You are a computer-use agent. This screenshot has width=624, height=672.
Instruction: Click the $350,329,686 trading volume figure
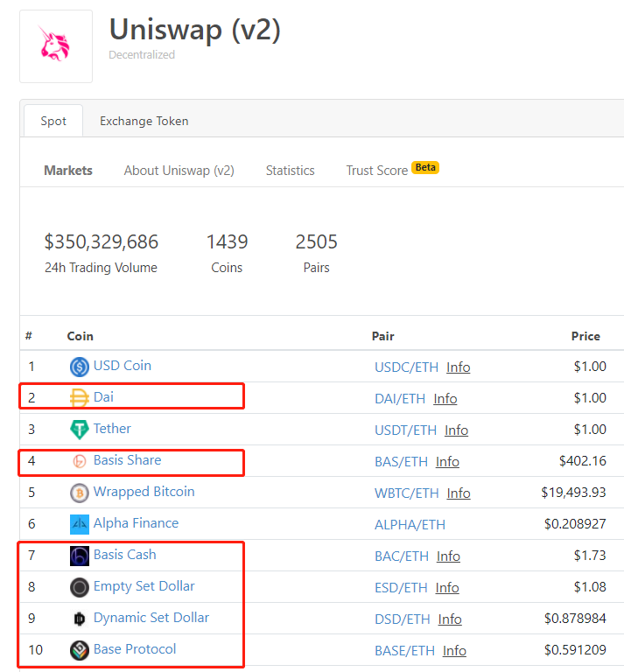(x=102, y=241)
